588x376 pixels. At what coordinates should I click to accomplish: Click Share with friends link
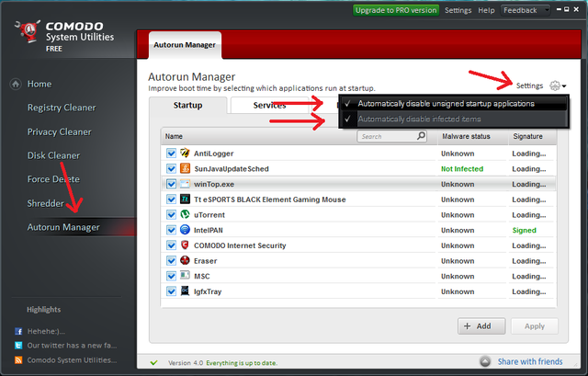pos(530,361)
